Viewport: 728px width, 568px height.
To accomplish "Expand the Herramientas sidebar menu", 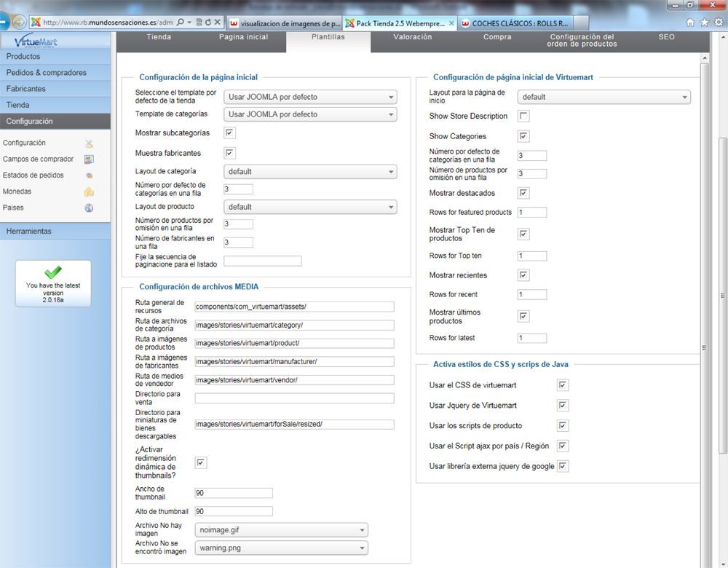I will tap(55, 232).
